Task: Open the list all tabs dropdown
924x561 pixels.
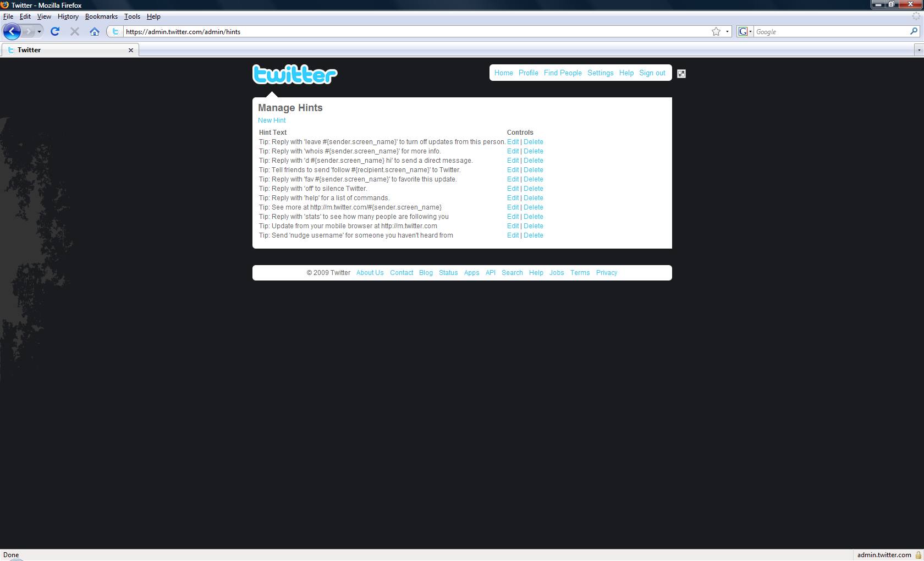Action: click(x=919, y=50)
